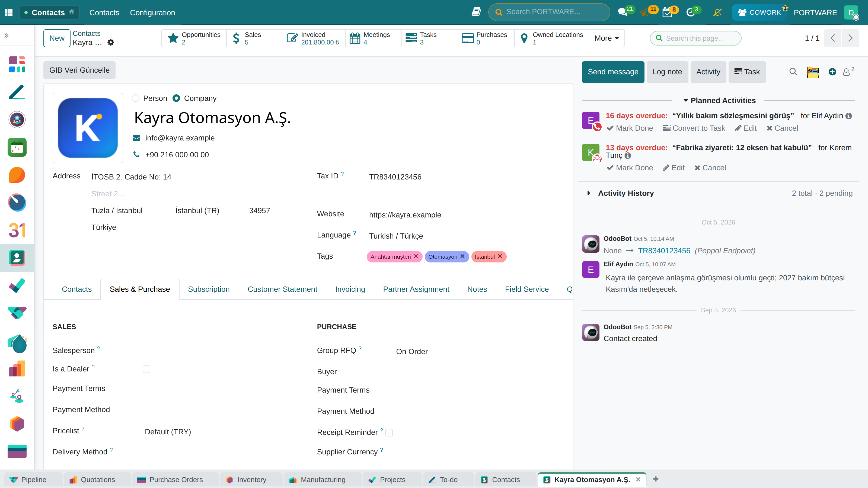The width and height of the screenshot is (868, 488).
Task: Select the Person radio button
Action: pyautogui.click(x=135, y=98)
